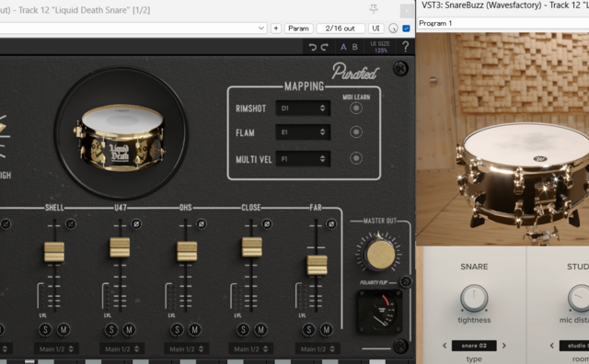Select previous snare type in SnareBuzz
The image size is (589, 364).
[x=445, y=346]
